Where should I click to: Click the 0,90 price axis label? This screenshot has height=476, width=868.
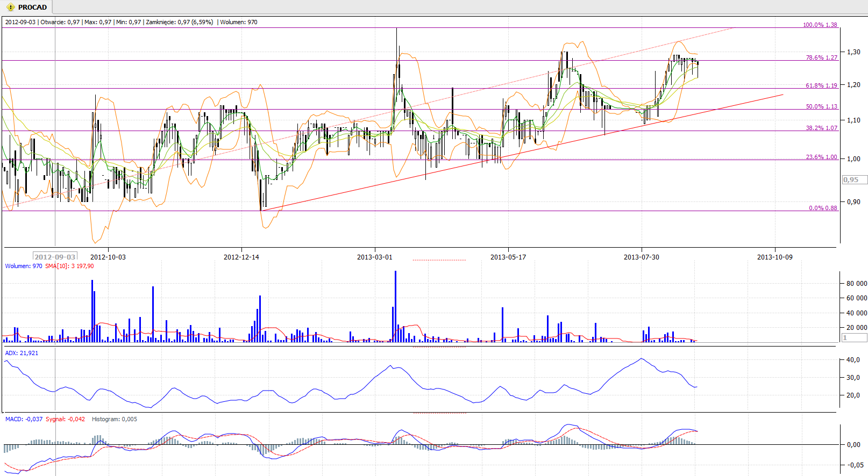coord(853,202)
